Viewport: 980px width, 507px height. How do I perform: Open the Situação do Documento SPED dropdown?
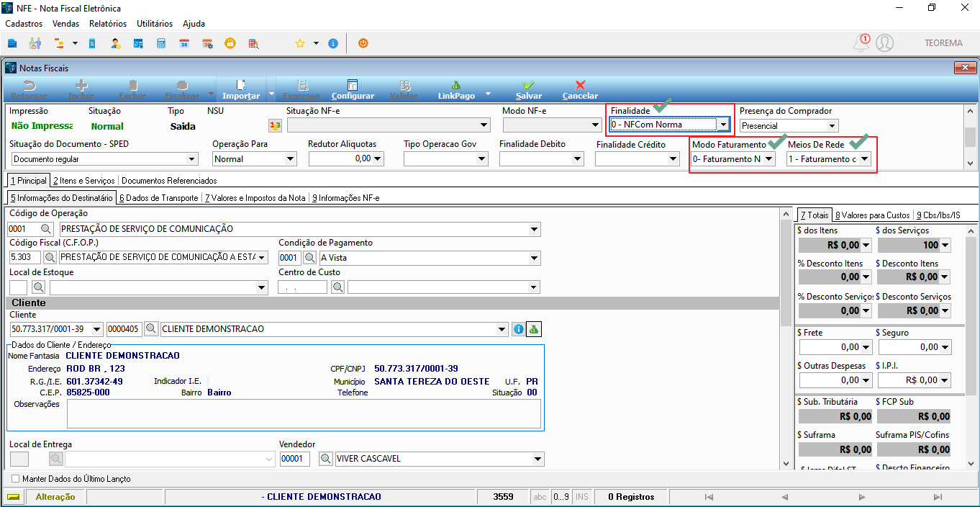click(x=191, y=159)
